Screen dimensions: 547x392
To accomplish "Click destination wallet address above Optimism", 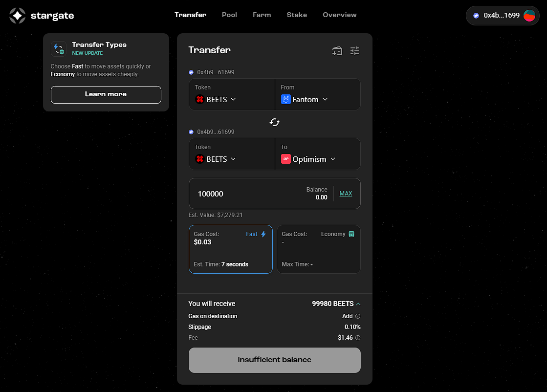I will pos(216,132).
